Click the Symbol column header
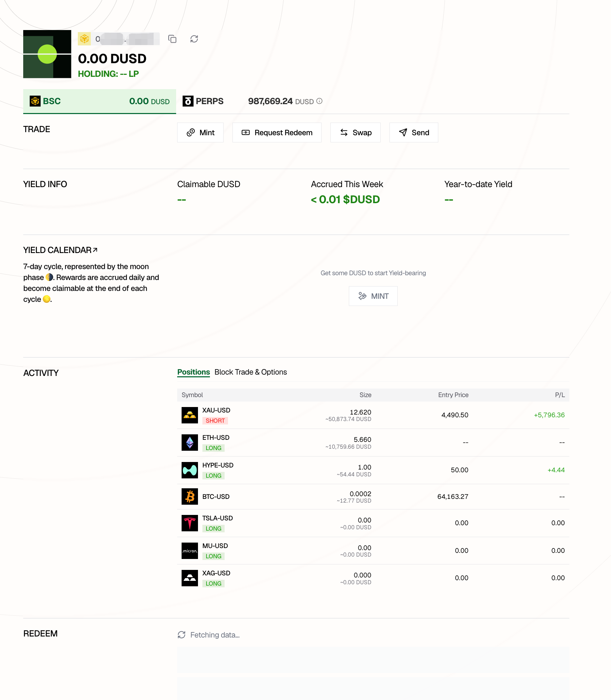Screen dimensions: 611x700 pyautogui.click(x=192, y=395)
